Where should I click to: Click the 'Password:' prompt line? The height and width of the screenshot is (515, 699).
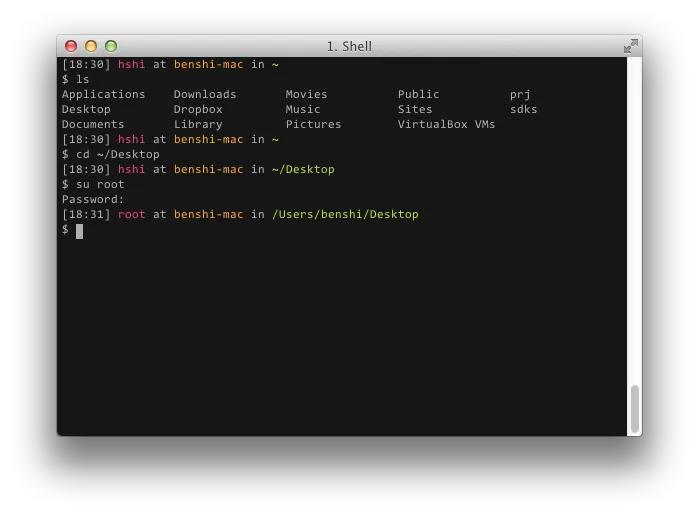coord(93,199)
